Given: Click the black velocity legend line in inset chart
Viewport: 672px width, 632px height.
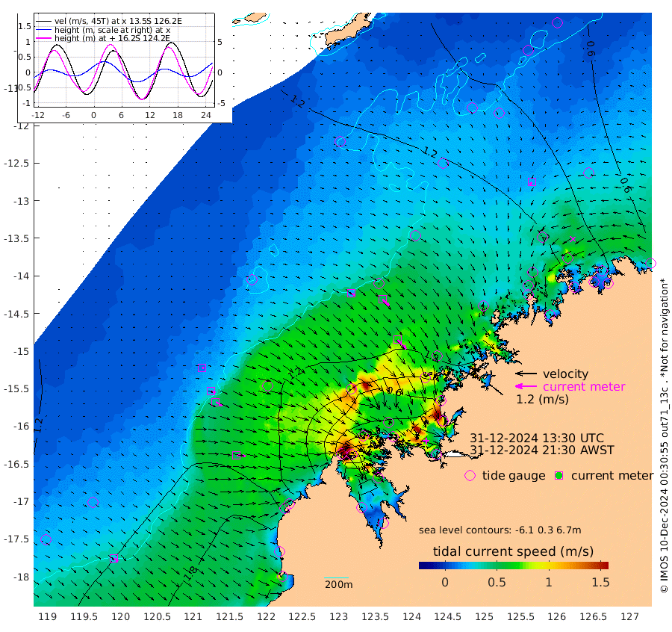Looking at the screenshot, I should tap(44, 21).
